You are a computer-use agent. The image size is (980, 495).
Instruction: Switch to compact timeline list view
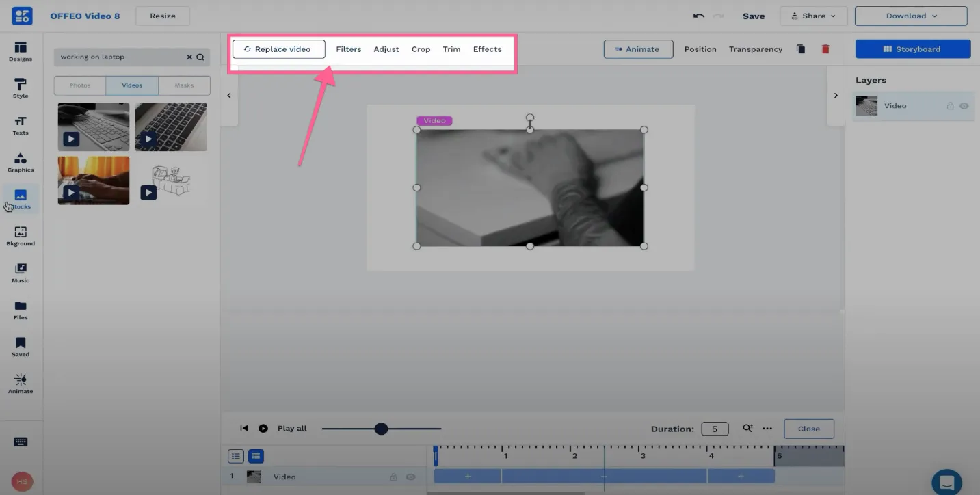pyautogui.click(x=236, y=456)
